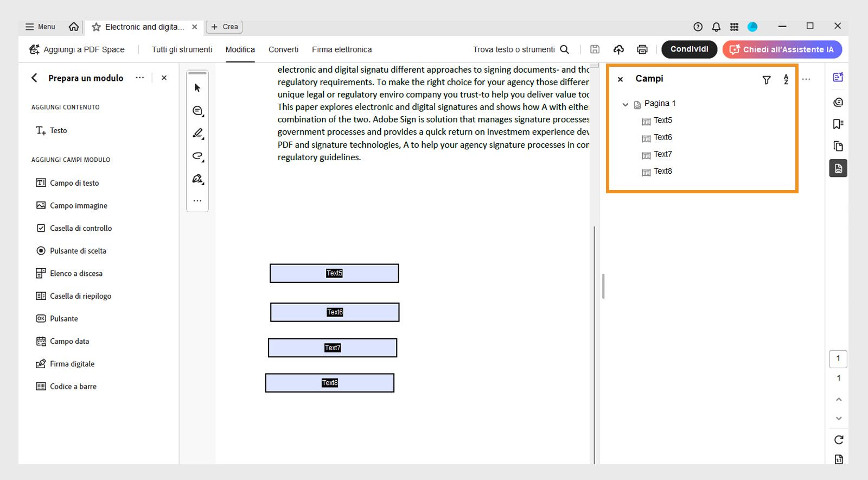
Task: Go to previous page arrow
Action: click(839, 400)
